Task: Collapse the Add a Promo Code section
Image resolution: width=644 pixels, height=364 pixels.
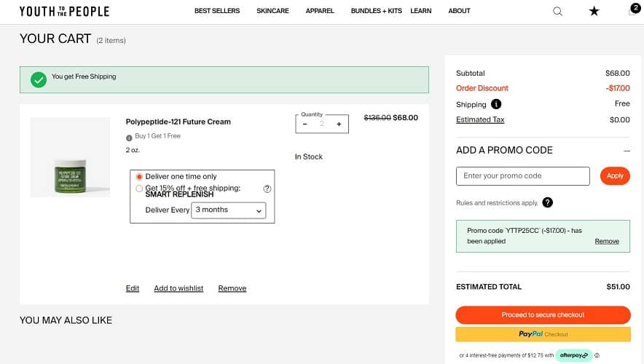Action: (x=627, y=150)
